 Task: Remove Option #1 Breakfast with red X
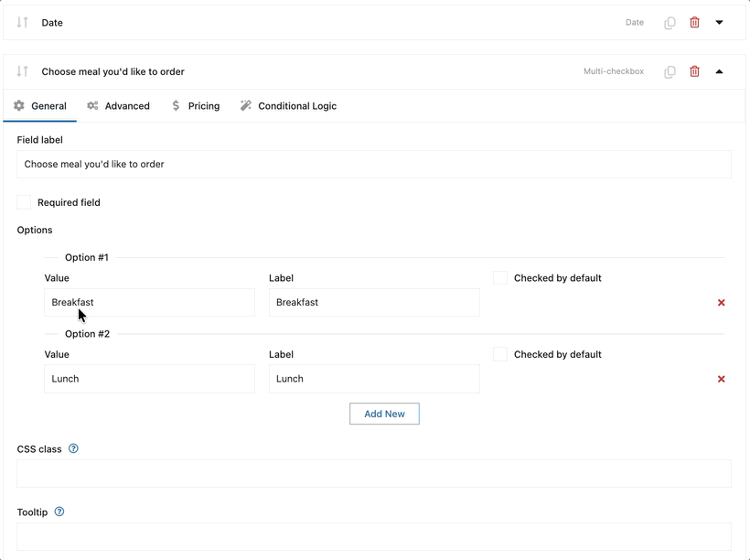721,303
